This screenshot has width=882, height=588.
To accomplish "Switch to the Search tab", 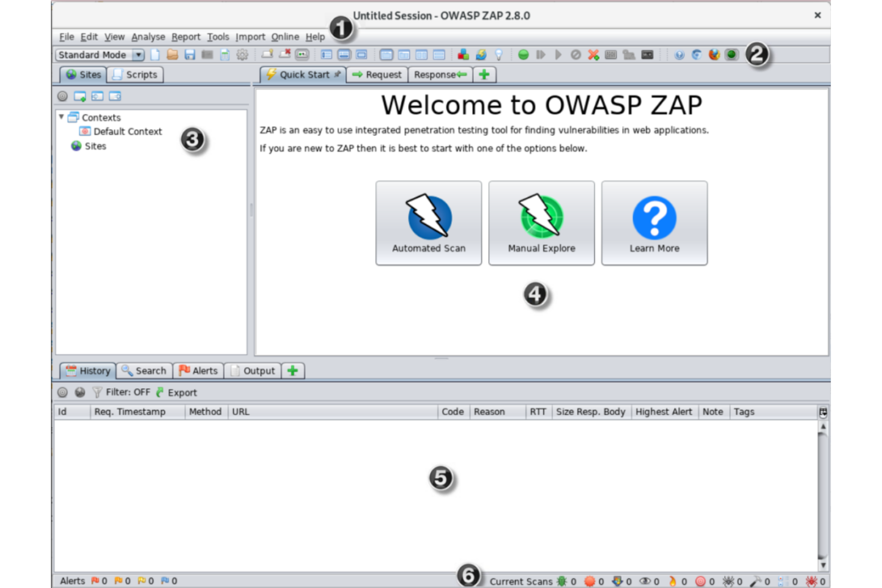I will tap(144, 371).
